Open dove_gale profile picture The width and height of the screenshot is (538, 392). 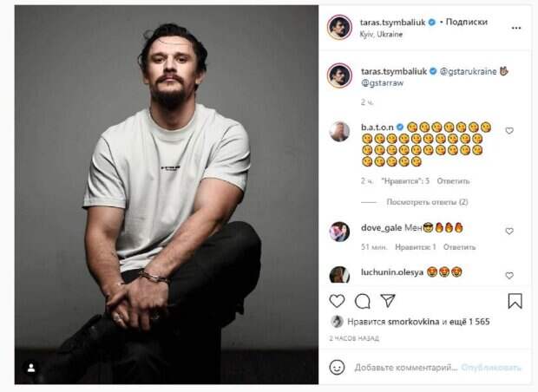coord(339,231)
